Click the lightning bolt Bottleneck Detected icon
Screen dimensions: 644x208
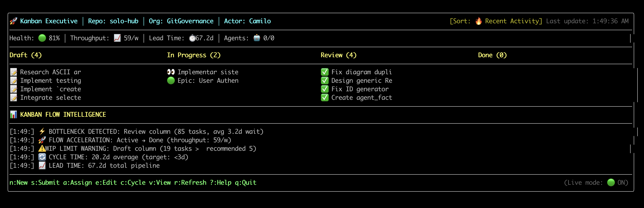coord(42,132)
